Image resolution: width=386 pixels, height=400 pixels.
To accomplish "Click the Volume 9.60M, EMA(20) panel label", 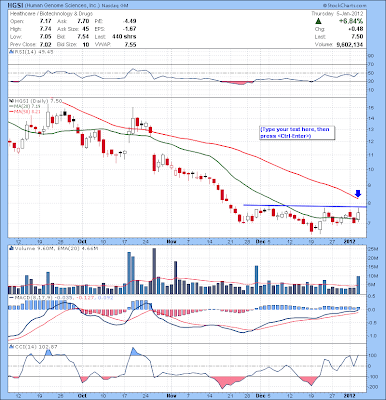I will pos(55,248).
